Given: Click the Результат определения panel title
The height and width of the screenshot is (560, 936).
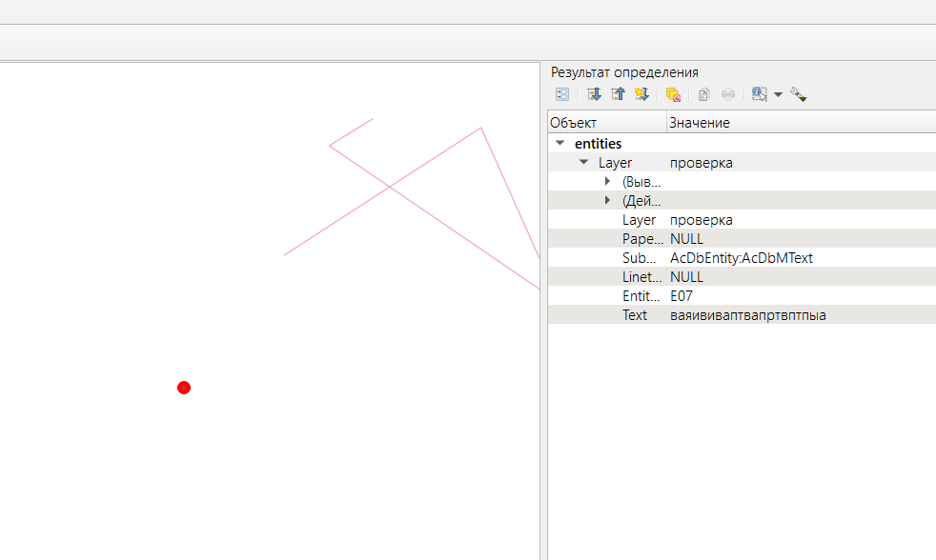Looking at the screenshot, I should point(624,72).
